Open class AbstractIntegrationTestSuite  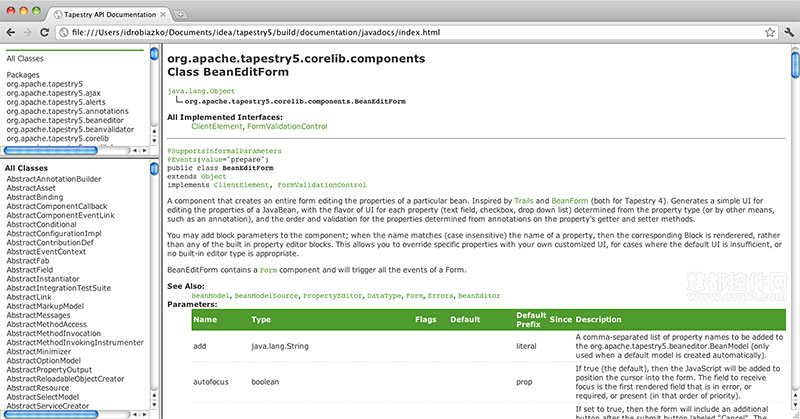[59, 288]
